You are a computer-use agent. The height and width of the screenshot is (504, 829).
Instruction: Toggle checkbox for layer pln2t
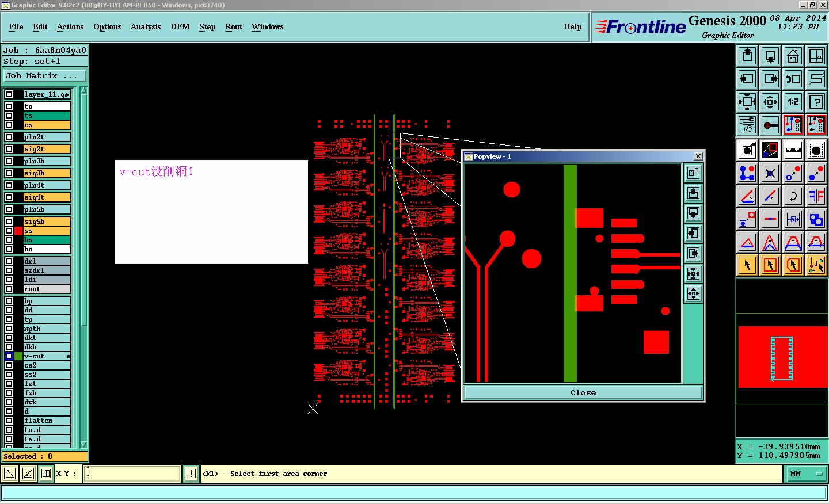(x=9, y=137)
